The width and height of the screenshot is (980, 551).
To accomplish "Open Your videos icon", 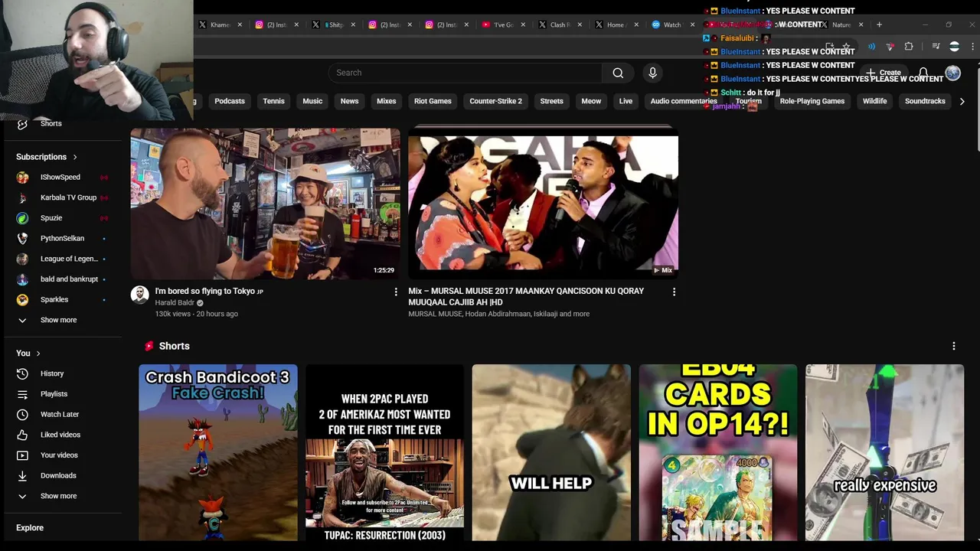I will (23, 455).
